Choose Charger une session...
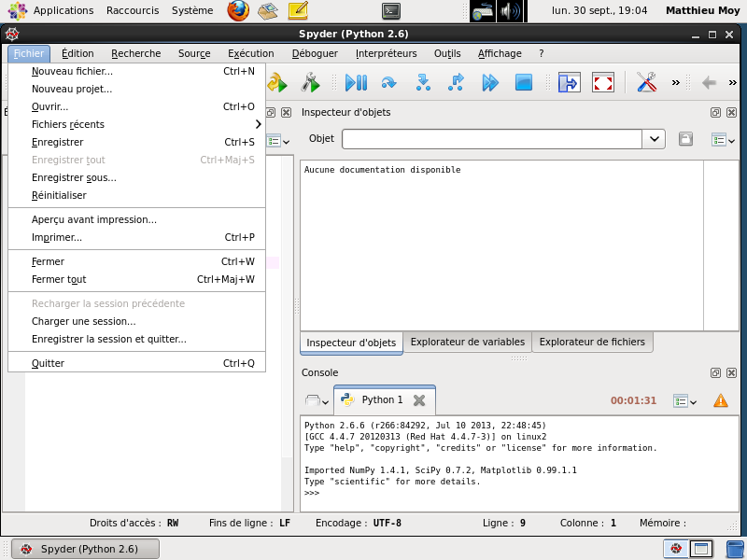Screen dimensions: 747x560 coord(136,321)
